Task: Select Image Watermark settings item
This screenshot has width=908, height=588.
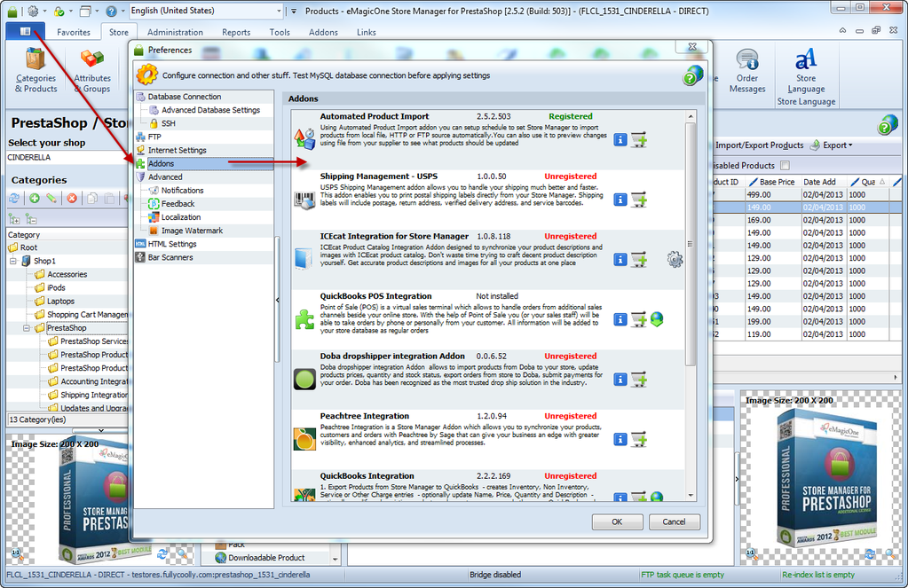Action: pyautogui.click(x=192, y=231)
